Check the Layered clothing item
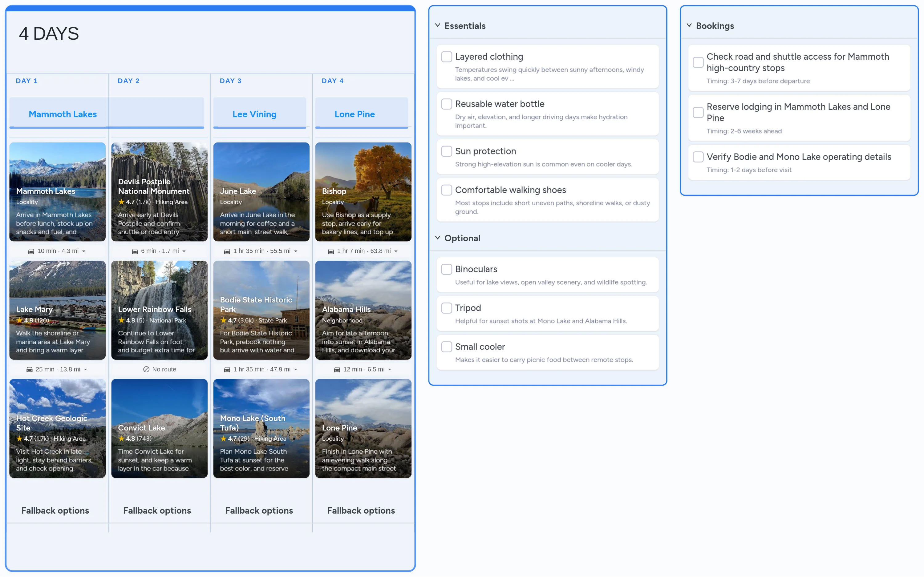This screenshot has width=924, height=577. coord(446,57)
